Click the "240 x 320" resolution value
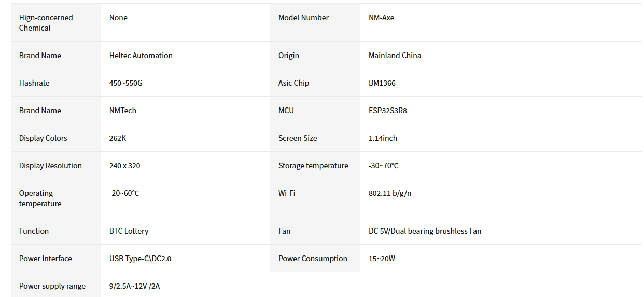This screenshot has height=297, width=644. click(x=124, y=166)
